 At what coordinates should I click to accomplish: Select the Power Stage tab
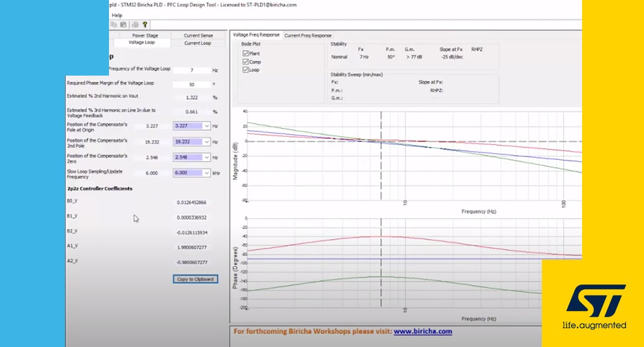pos(144,36)
